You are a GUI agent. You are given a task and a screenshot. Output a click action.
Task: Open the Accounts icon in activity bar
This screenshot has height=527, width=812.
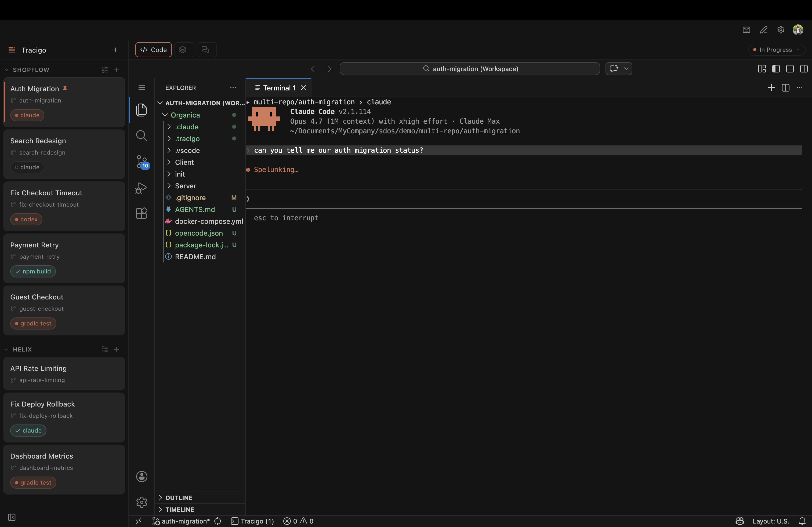pyautogui.click(x=142, y=476)
